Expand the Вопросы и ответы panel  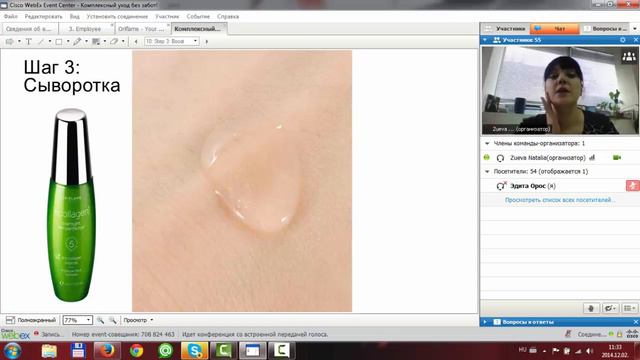(x=485, y=322)
